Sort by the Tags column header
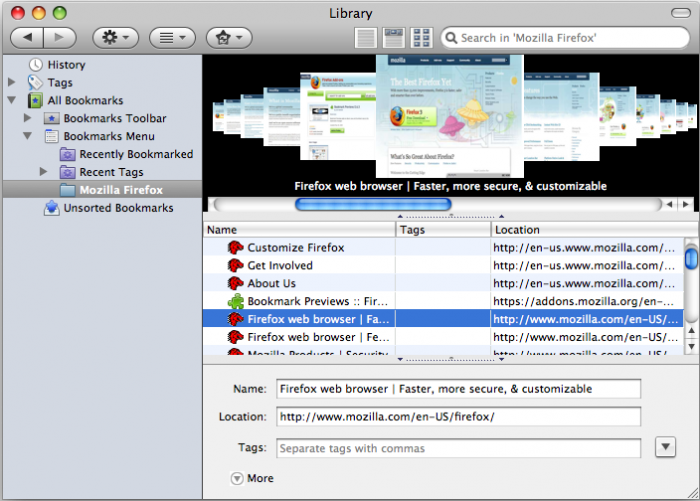Screen dimensions: 700x501 tap(443, 230)
